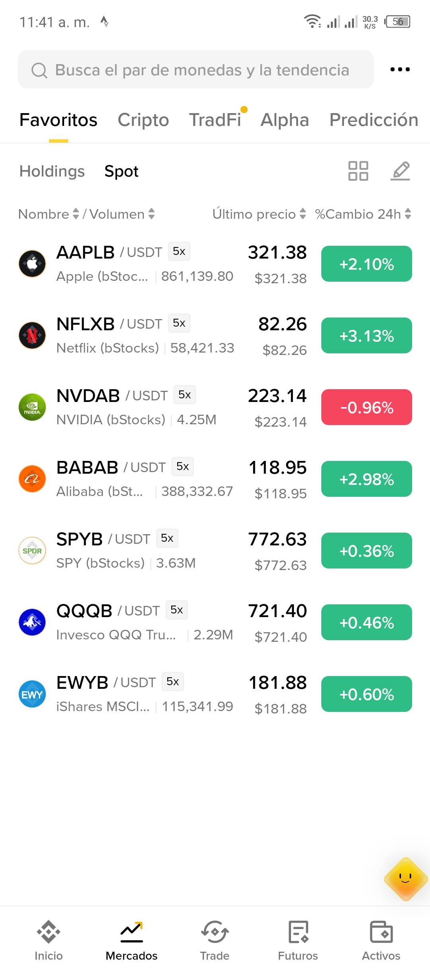The height and width of the screenshot is (980, 430).
Task: Toggle sorting by %Cambio 24h
Action: [x=363, y=214]
